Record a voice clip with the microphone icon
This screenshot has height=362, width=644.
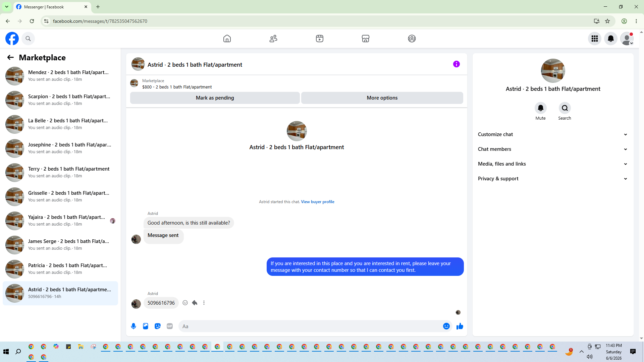133,326
